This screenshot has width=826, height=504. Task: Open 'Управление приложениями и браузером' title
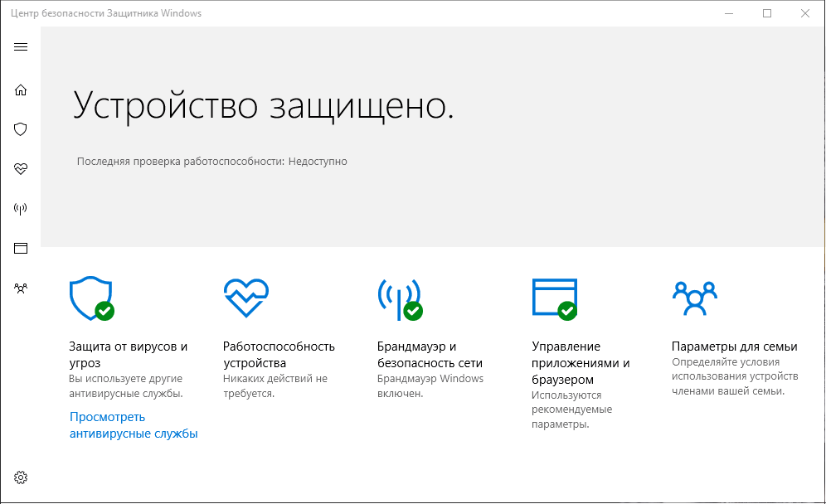pyautogui.click(x=581, y=363)
